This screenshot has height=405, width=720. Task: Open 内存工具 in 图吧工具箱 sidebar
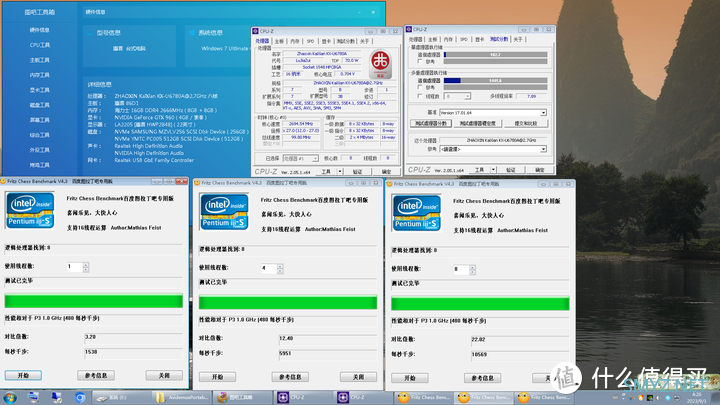point(40,75)
